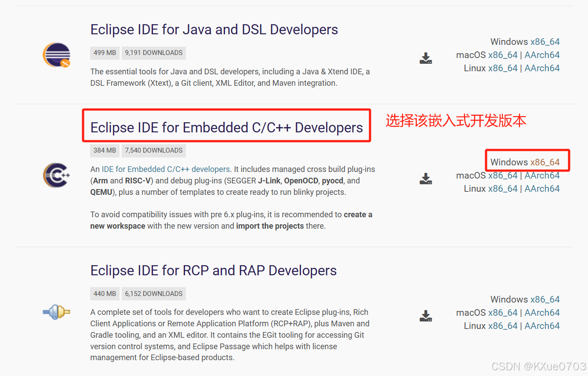Click the '9,191 DOWNLOADS' badge

point(154,53)
